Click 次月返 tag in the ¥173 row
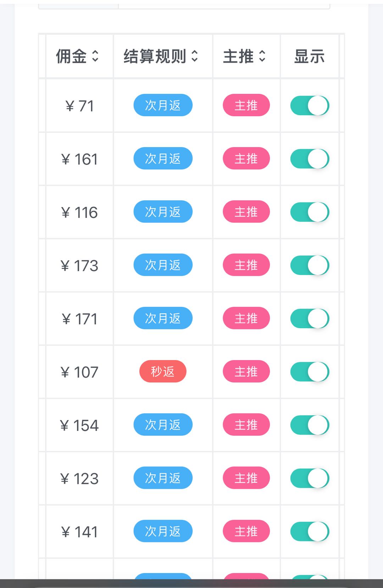The image size is (383, 588). pyautogui.click(x=163, y=265)
